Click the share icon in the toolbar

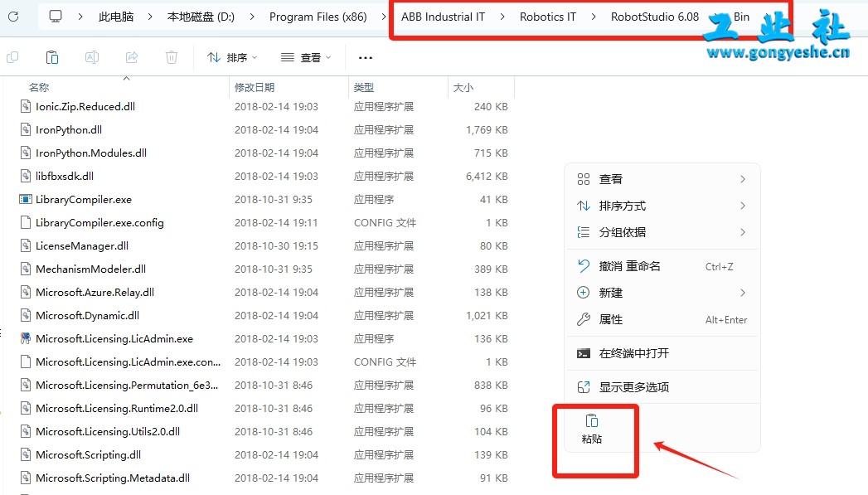[x=132, y=57]
